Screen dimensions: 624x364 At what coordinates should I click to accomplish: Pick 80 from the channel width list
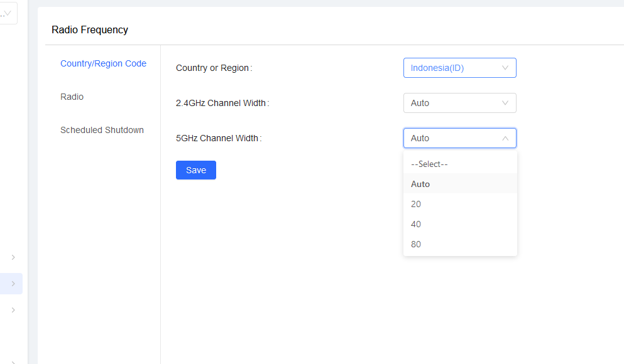pyautogui.click(x=460, y=244)
